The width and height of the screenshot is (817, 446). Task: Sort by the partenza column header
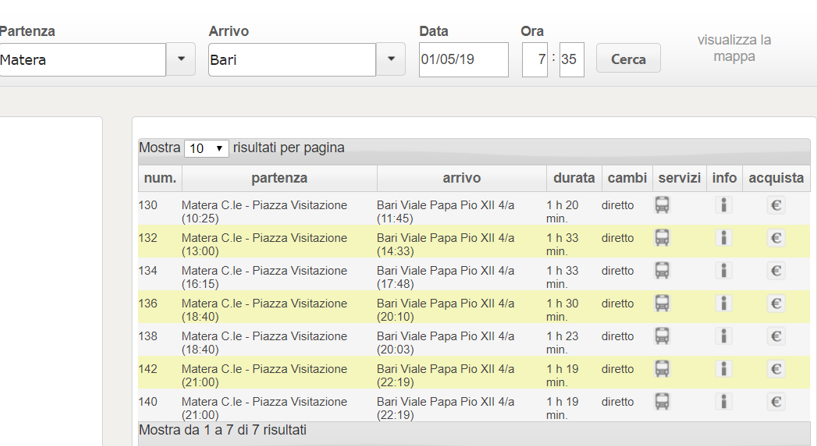(279, 178)
